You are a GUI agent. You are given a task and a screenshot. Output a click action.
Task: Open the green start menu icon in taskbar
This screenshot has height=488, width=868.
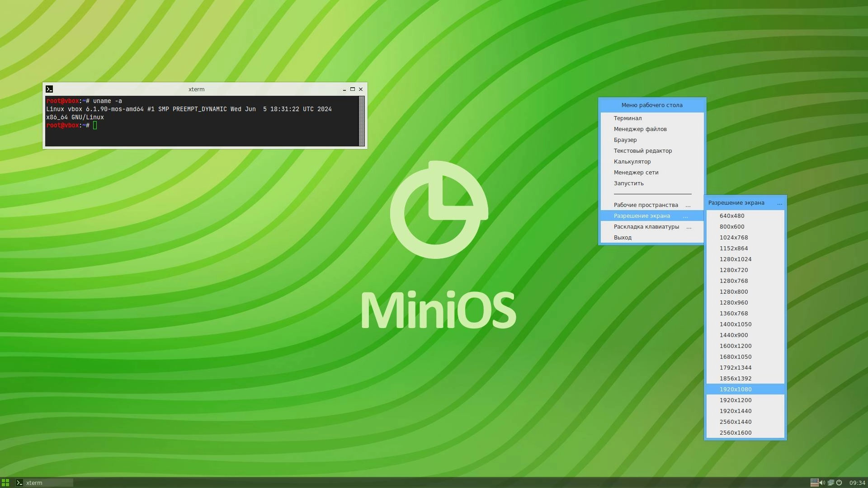pos(5,483)
